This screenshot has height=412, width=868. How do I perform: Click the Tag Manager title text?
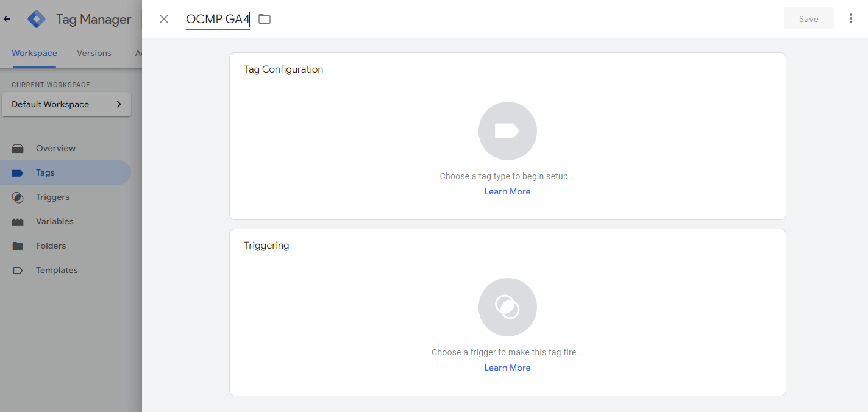click(94, 19)
